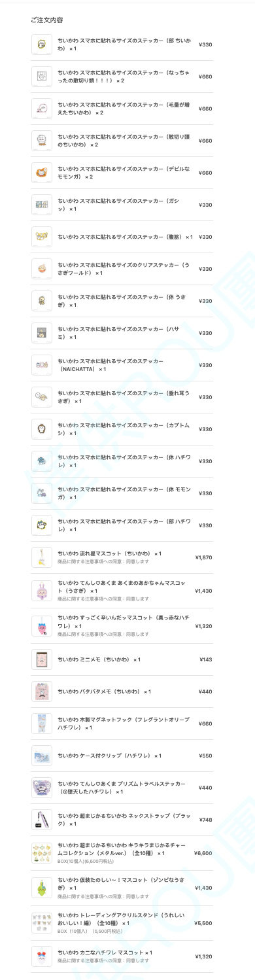This screenshot has height=980, width=255.
Task: Open the ネックストラップ (ブラック) thumbnail
Action: pyautogui.click(x=42, y=820)
